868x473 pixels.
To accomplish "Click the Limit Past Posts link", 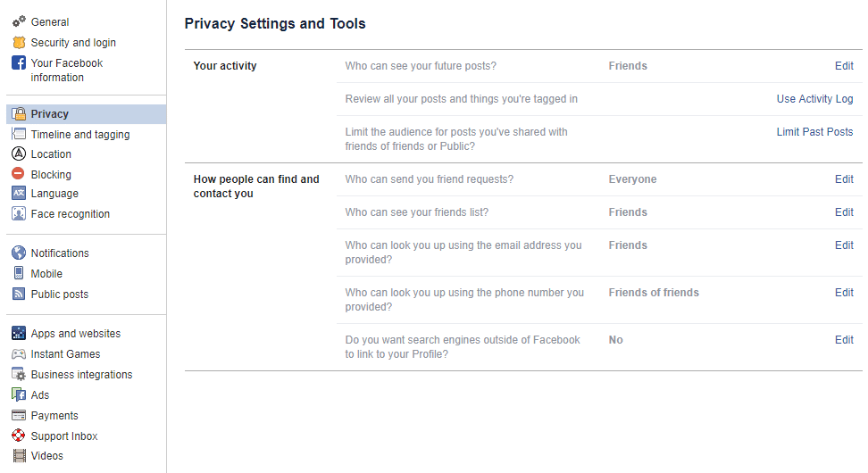I will coord(814,132).
